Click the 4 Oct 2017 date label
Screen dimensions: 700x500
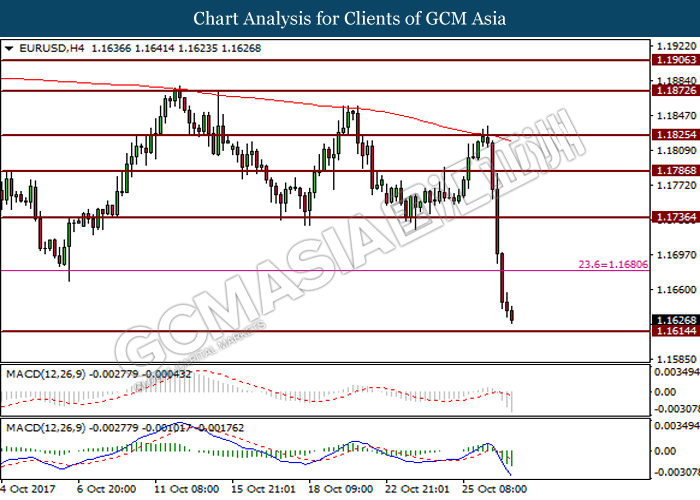[28, 489]
